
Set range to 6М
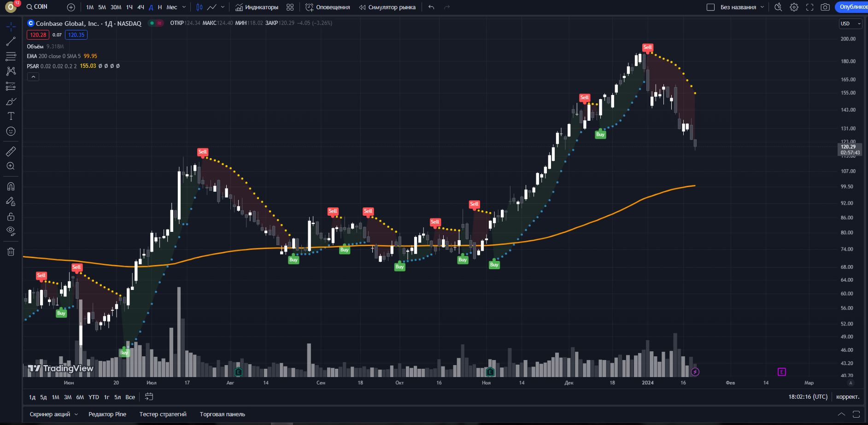pos(80,397)
